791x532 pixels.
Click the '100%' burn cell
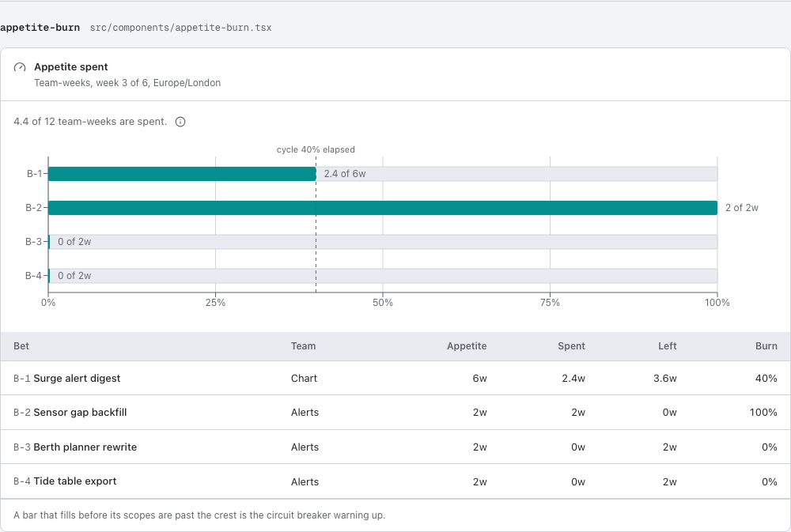click(763, 413)
